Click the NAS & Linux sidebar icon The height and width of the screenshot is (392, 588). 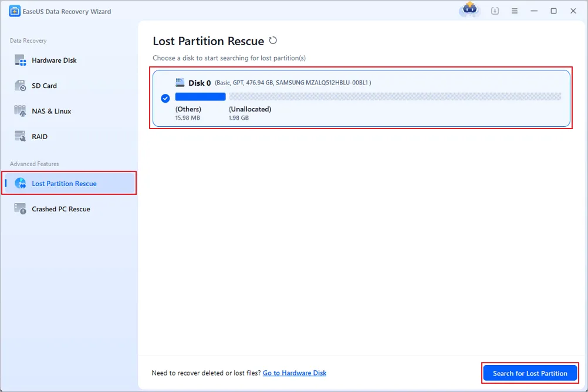tap(21, 111)
